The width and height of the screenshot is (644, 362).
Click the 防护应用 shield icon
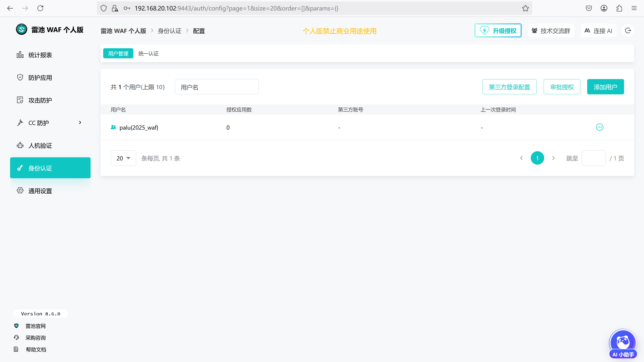tap(20, 77)
